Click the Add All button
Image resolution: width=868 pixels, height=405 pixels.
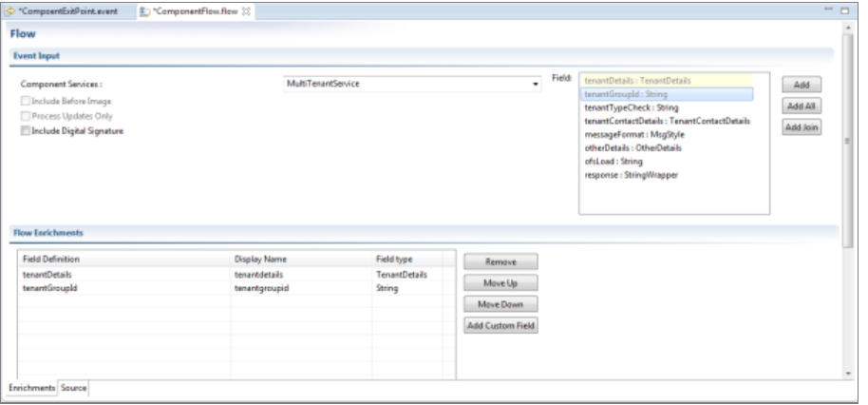pos(802,106)
